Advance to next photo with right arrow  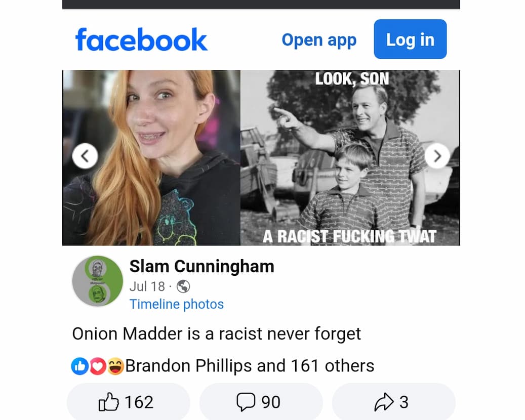437,156
